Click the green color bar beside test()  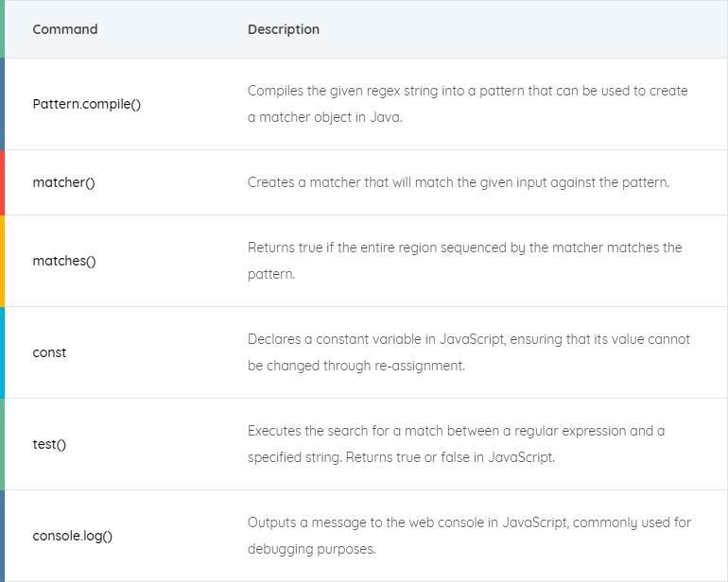2,444
